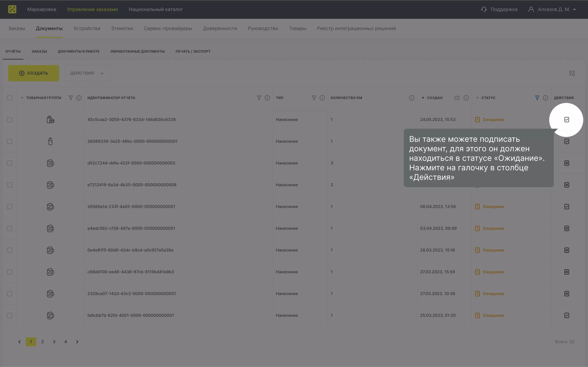This screenshot has width=588, height=367.
Task: Go to previous page chevron
Action: (19, 342)
